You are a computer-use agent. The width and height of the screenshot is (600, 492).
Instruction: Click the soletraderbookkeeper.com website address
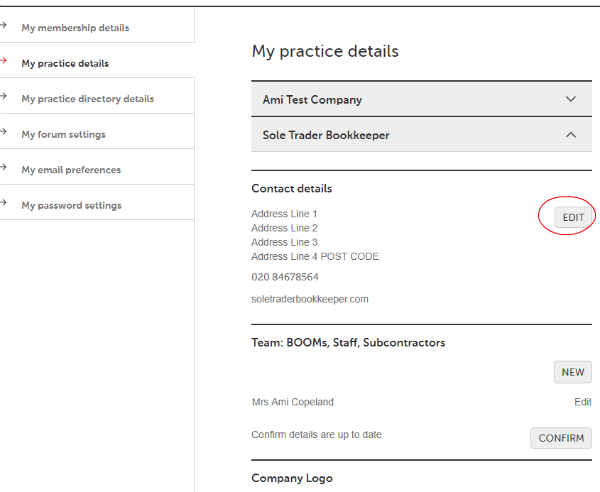(x=310, y=299)
